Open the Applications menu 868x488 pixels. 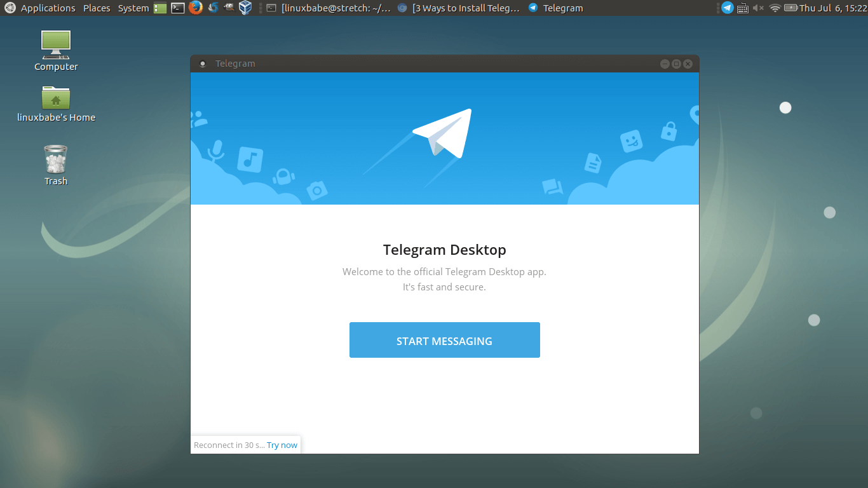[x=48, y=8]
